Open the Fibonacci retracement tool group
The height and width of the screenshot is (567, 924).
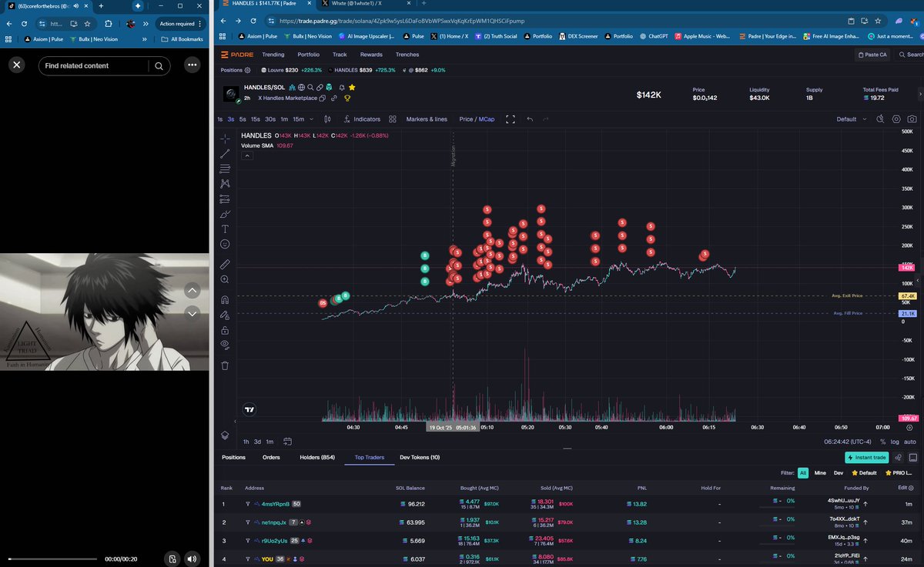coord(225,168)
